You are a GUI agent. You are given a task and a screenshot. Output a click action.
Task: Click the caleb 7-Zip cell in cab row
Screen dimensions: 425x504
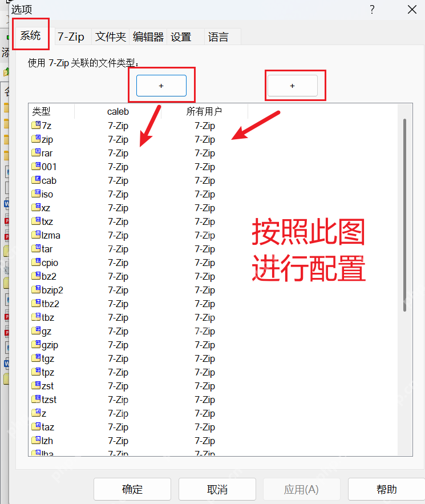click(x=118, y=180)
